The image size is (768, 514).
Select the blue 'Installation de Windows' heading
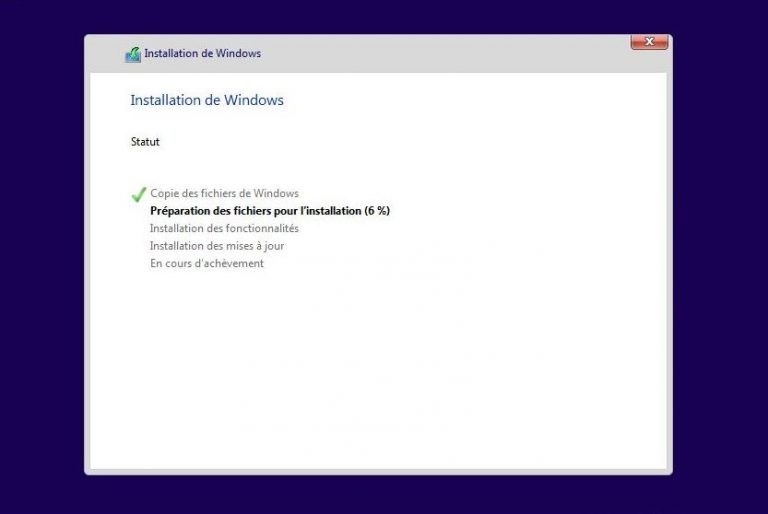point(207,100)
